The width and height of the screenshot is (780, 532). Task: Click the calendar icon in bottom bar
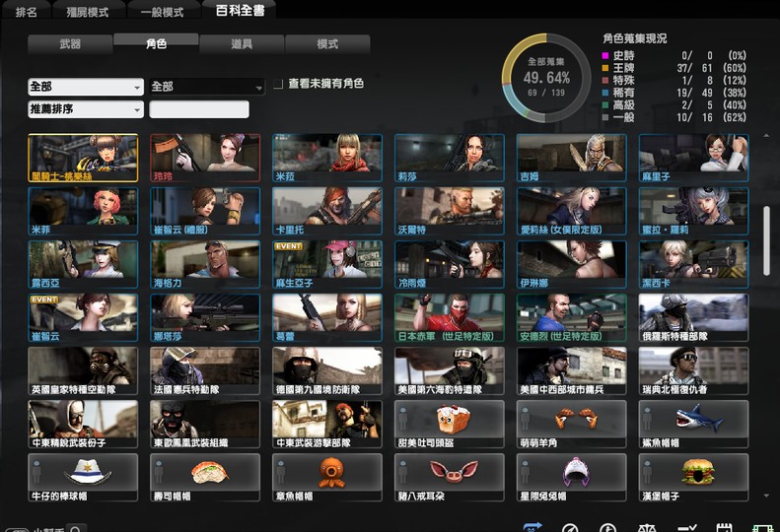click(x=724, y=528)
